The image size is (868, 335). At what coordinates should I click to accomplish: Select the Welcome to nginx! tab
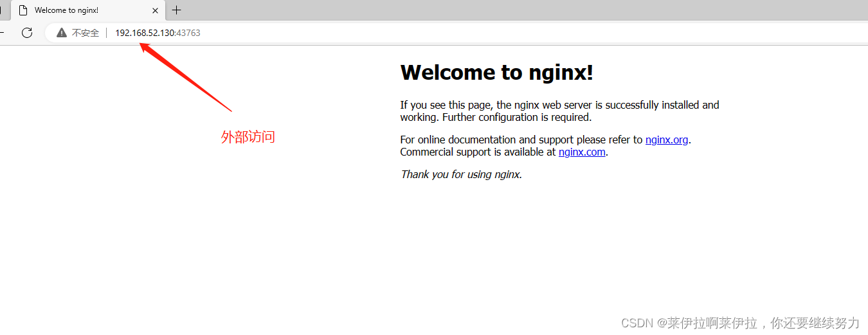88,10
